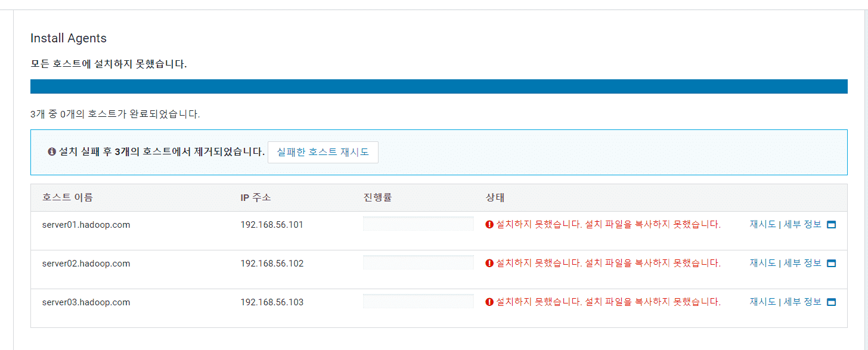
Task: Click 설치 실패 후 3개의 호스트에서 제거되었습니다 notice
Action: pyautogui.click(x=161, y=152)
